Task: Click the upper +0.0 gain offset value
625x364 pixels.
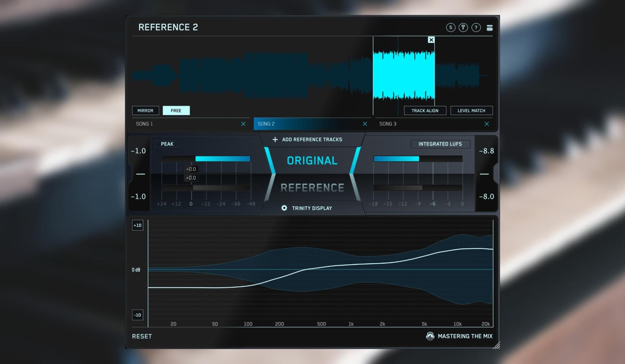Action: click(x=191, y=169)
